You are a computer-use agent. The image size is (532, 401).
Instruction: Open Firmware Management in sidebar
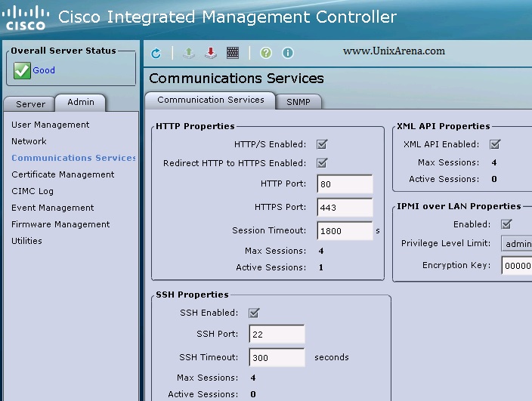pos(60,224)
